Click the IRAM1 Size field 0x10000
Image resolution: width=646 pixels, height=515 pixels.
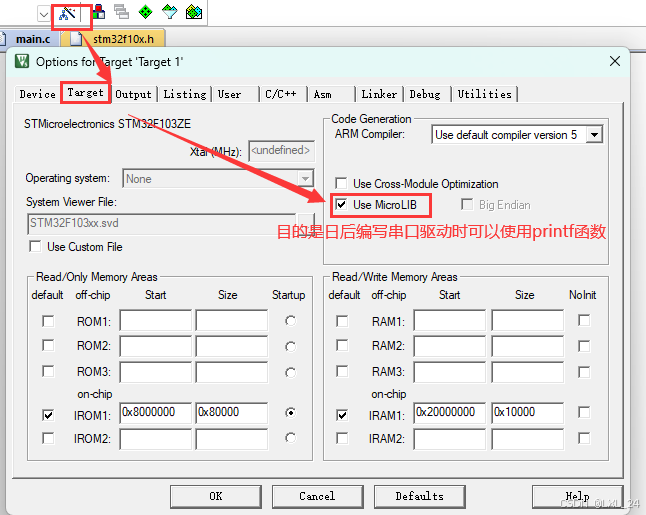point(527,413)
